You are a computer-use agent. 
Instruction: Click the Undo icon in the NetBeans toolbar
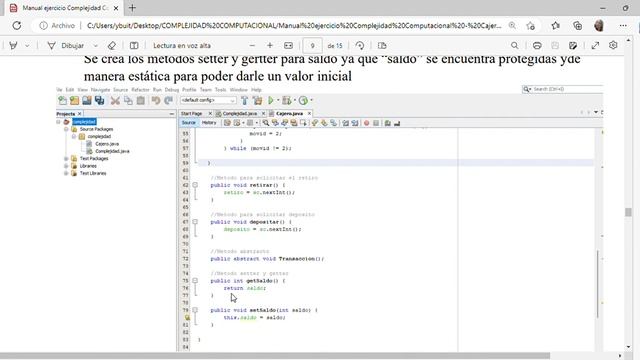point(156,100)
